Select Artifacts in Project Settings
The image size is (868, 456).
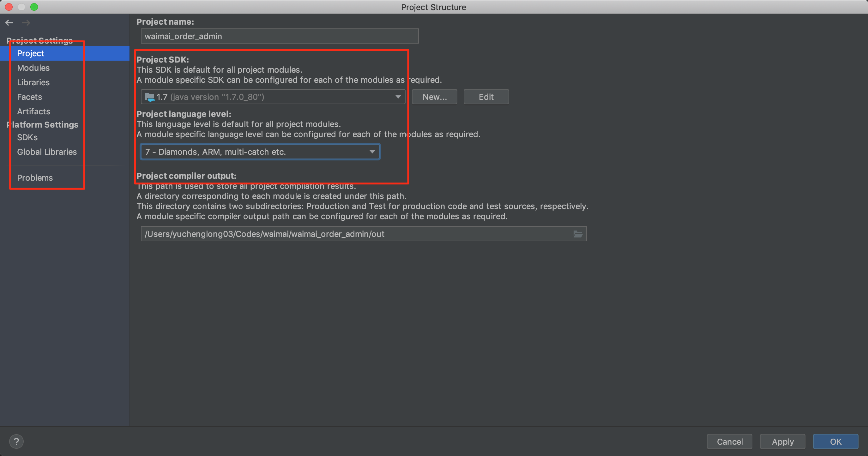34,111
